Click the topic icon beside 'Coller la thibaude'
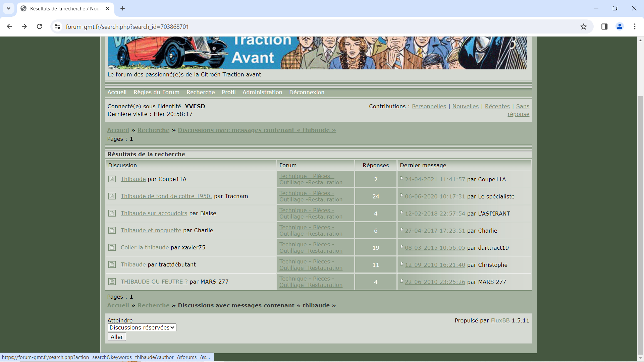 (x=112, y=247)
